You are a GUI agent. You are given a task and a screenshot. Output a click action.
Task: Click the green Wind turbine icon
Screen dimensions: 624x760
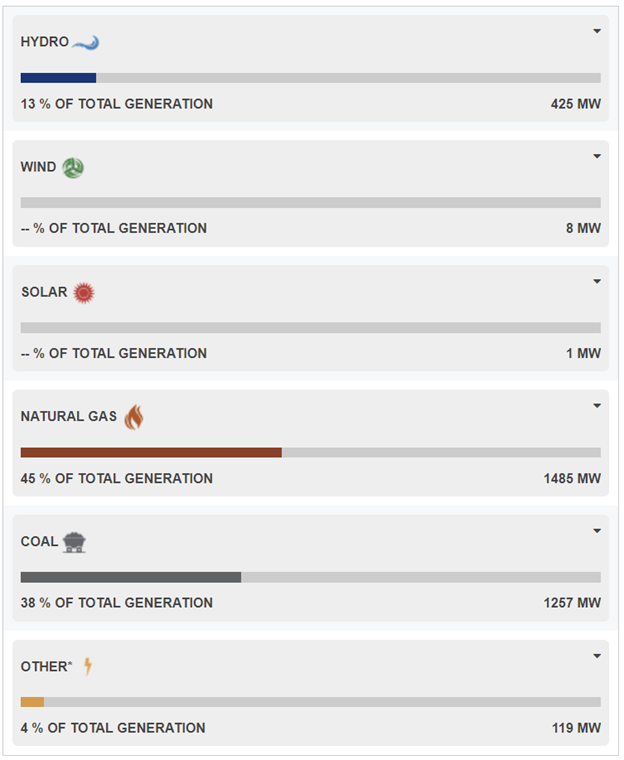[x=73, y=168]
